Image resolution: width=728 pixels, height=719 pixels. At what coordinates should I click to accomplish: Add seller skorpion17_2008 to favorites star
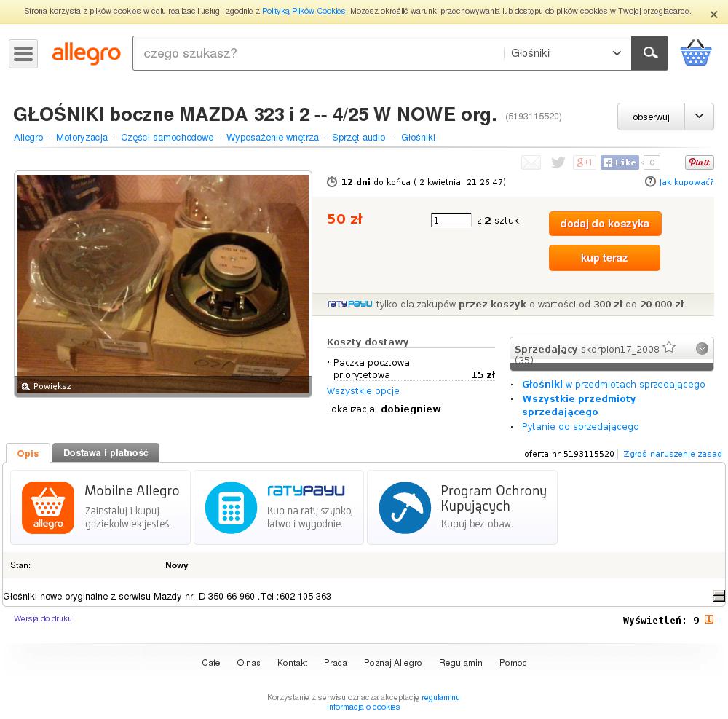click(669, 347)
